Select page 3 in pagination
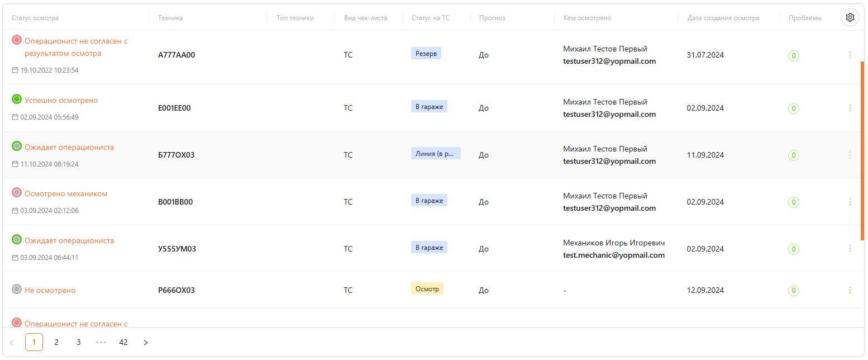The height and width of the screenshot is (360, 868). (x=79, y=342)
